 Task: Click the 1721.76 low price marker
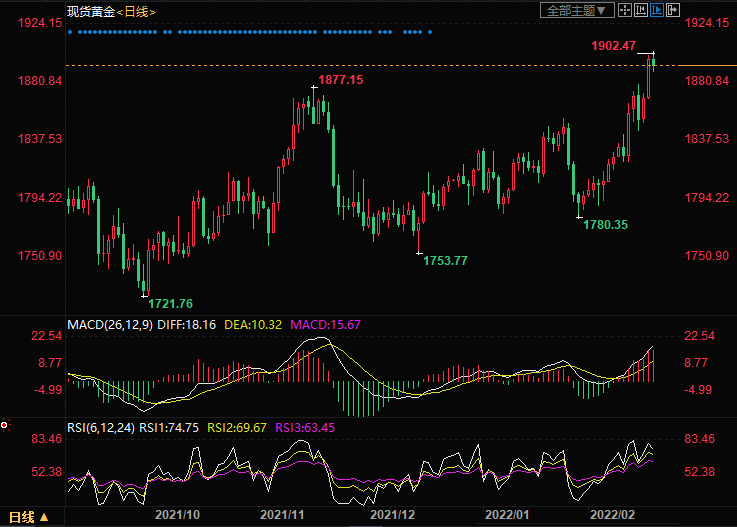[x=170, y=303]
